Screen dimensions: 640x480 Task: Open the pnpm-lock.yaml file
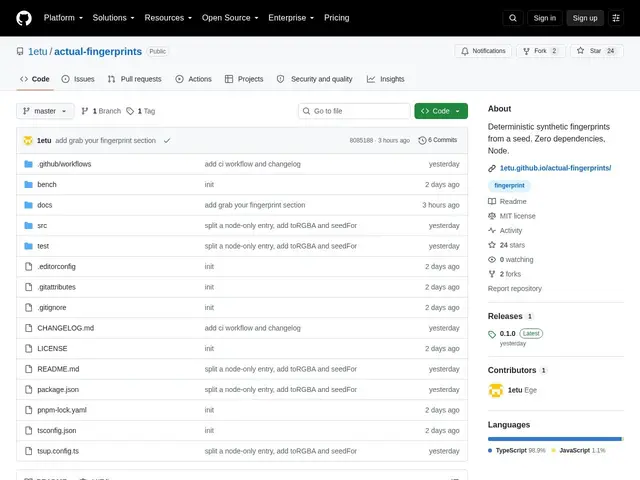click(62, 410)
